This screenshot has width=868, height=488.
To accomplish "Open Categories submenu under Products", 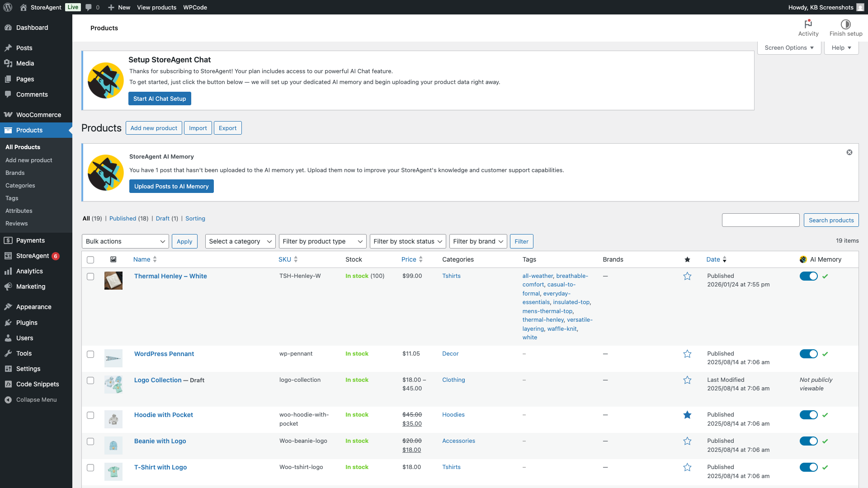I will [20, 185].
